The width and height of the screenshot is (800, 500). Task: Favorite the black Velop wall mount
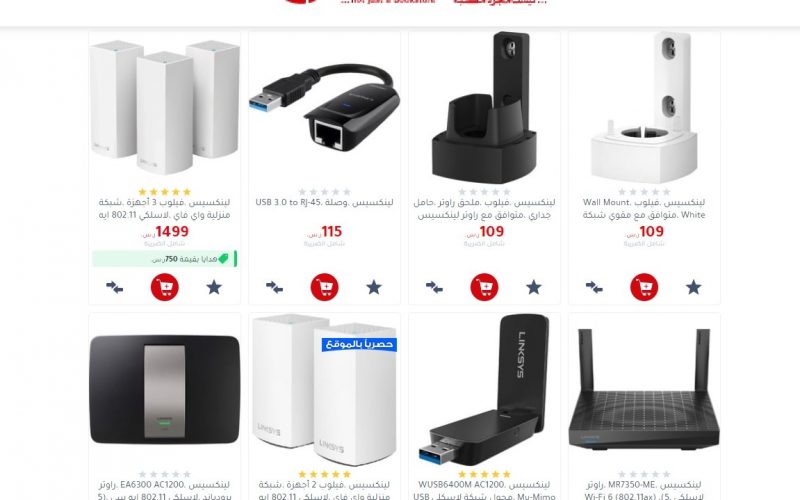(534, 287)
